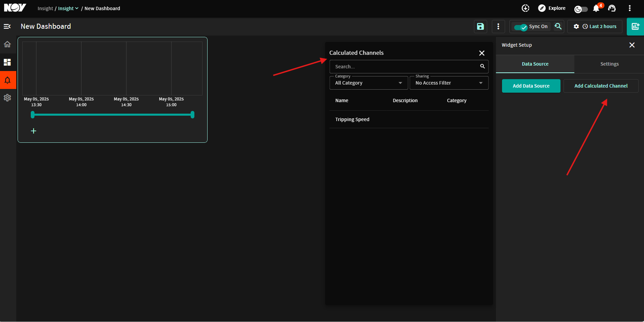This screenshot has height=322, width=644.
Task: Save the dashboard with the floppy icon
Action: point(480,26)
